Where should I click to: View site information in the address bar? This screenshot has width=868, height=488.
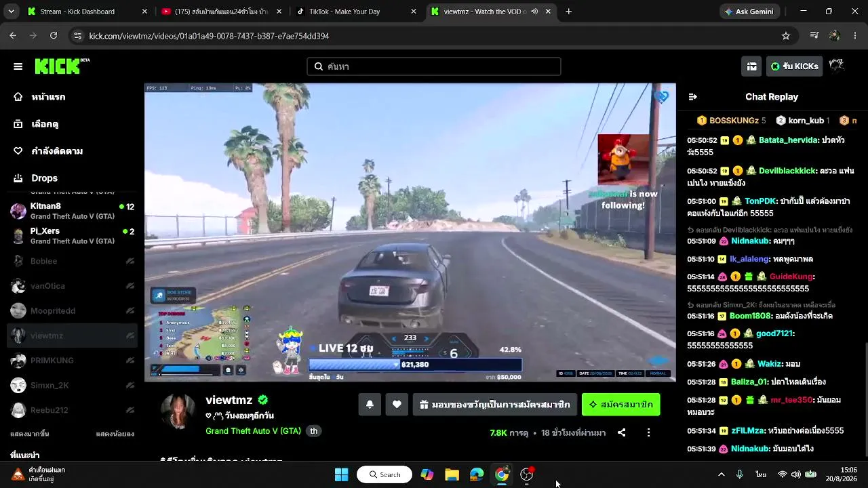(x=77, y=36)
